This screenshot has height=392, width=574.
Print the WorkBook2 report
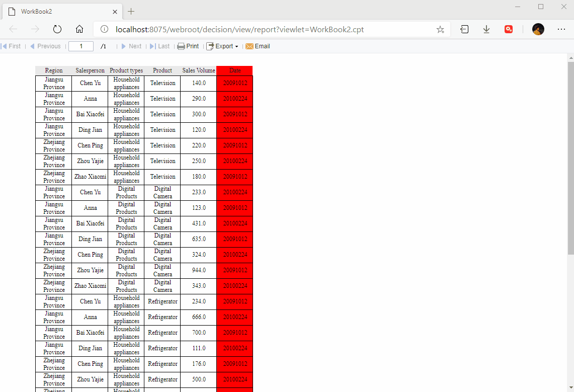pos(188,46)
